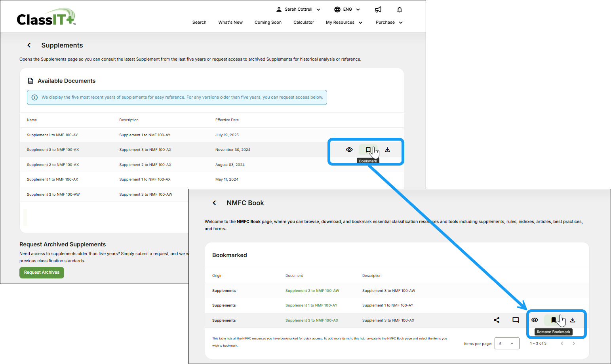Click the share icon in Bookmarked row

pyautogui.click(x=497, y=320)
